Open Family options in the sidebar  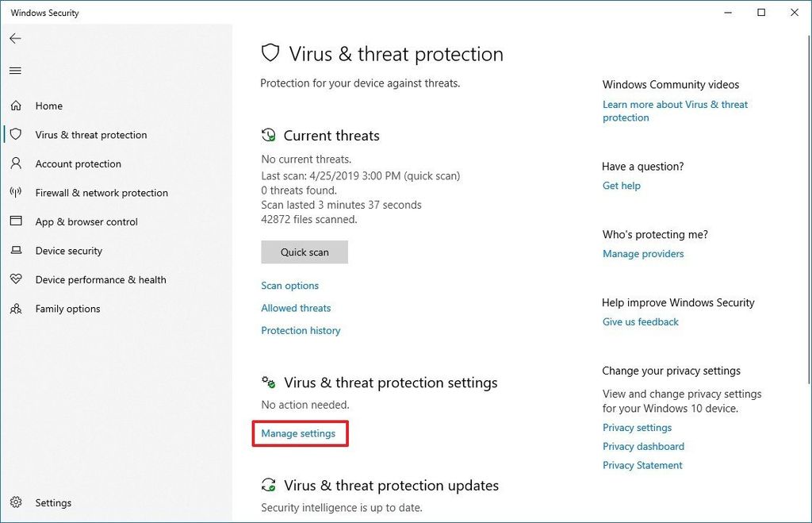click(67, 309)
